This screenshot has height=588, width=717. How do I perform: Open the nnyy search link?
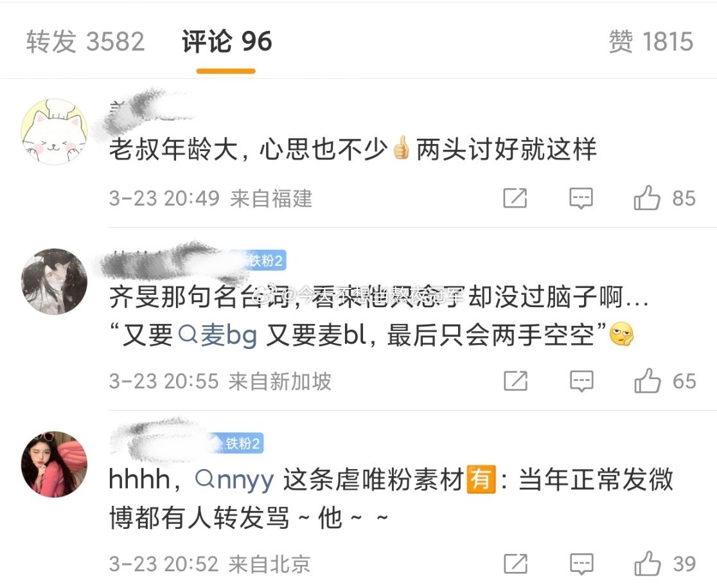click(235, 480)
